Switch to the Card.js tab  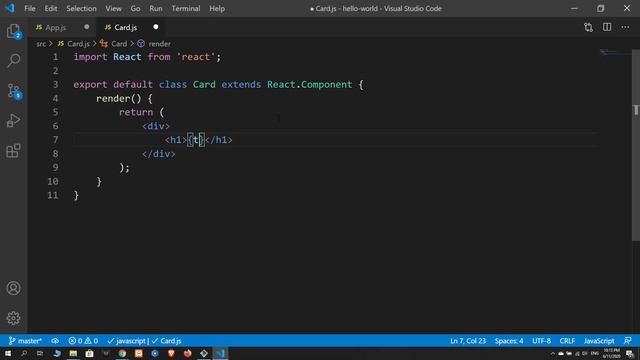tap(125, 27)
